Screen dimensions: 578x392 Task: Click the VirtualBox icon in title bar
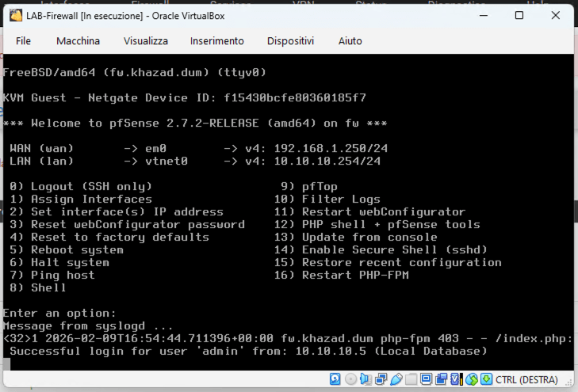pos(14,15)
